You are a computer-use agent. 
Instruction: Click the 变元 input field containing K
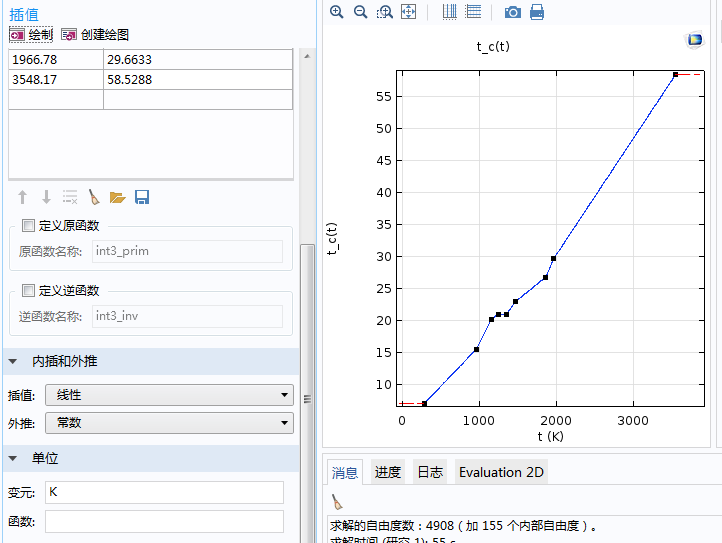[x=164, y=492]
